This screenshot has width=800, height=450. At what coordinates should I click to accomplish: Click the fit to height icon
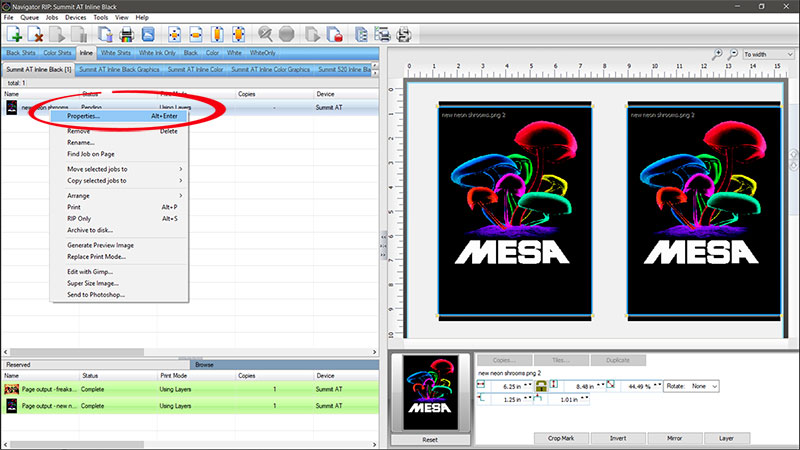(217, 34)
